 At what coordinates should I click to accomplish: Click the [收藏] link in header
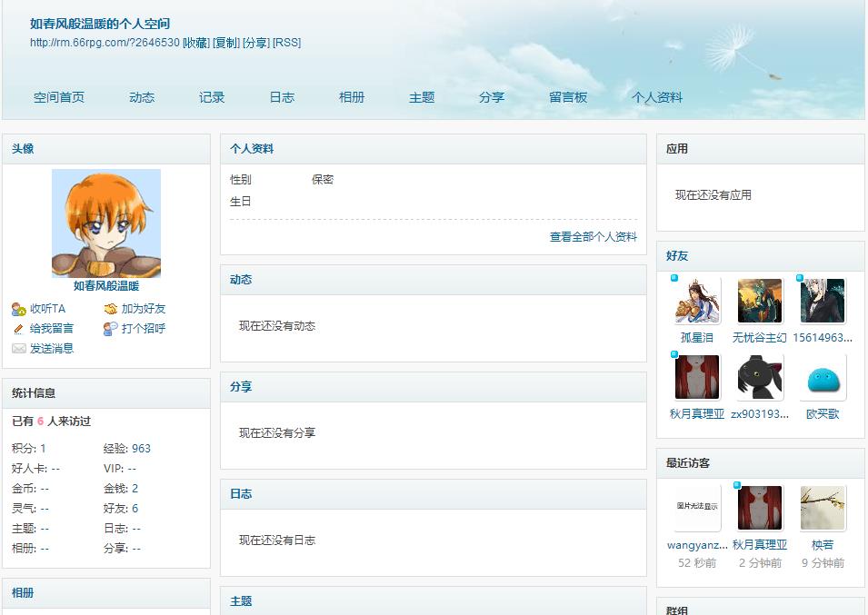pyautogui.click(x=196, y=43)
